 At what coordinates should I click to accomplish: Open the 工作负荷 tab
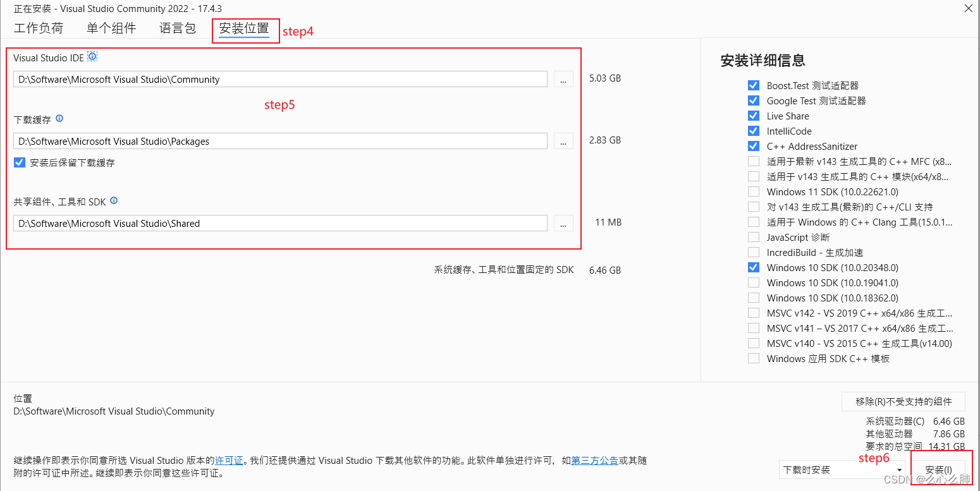(x=39, y=28)
